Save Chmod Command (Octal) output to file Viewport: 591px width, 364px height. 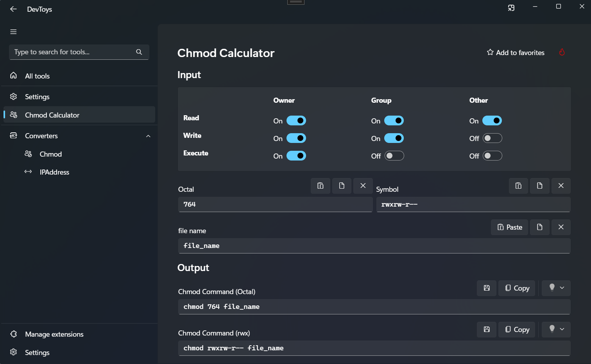(487, 288)
